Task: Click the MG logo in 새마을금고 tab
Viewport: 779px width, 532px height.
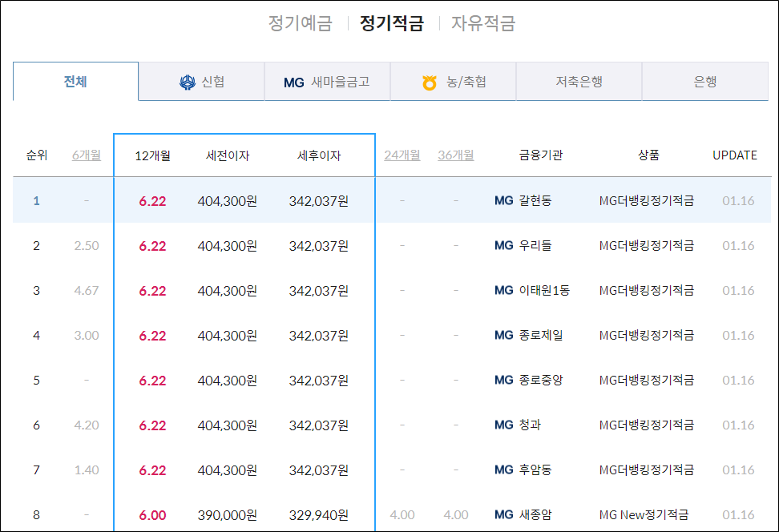Action: 293,83
